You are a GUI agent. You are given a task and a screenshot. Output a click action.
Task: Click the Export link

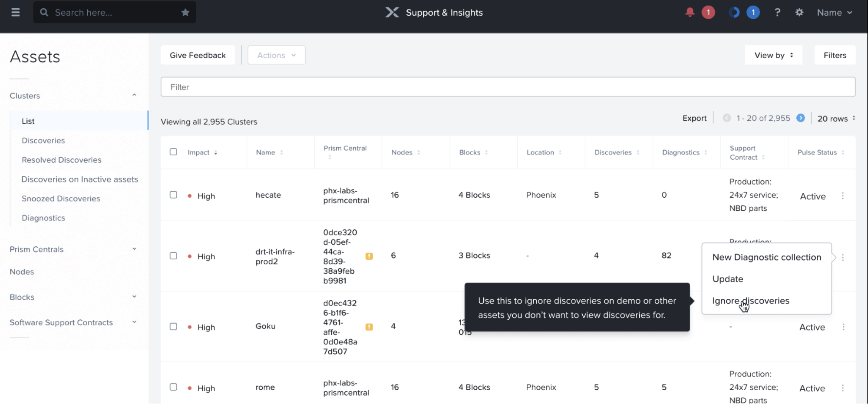(x=694, y=118)
